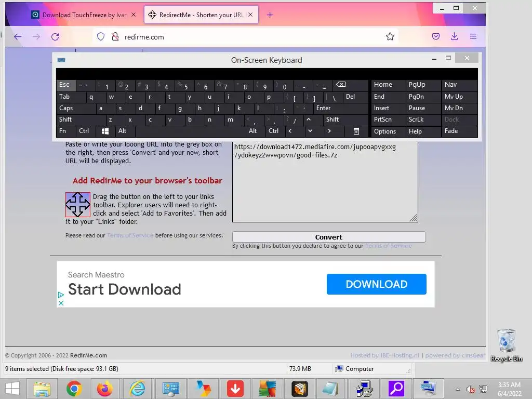Toggle the Fade key on the On-Screen Keyboard
Screen dimensions: 532x399
460,131
